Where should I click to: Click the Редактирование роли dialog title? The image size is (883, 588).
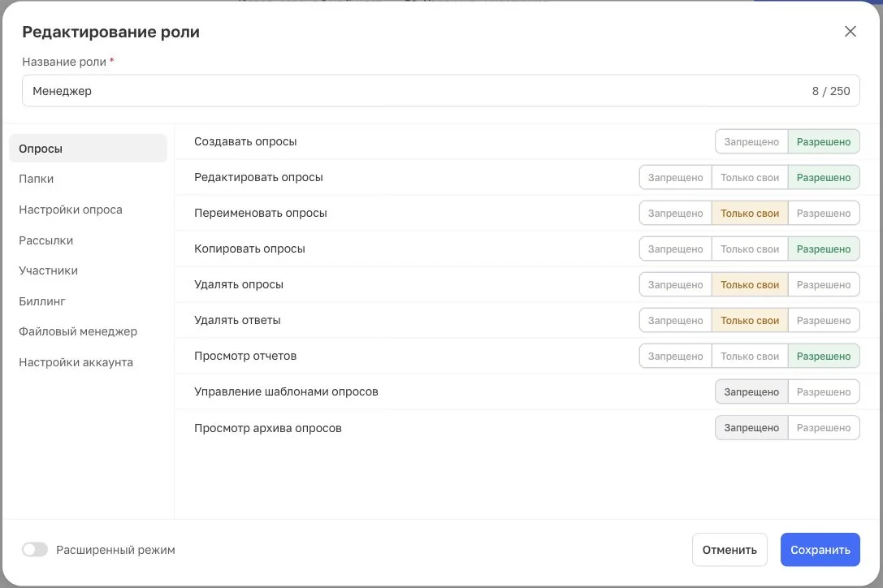click(111, 32)
